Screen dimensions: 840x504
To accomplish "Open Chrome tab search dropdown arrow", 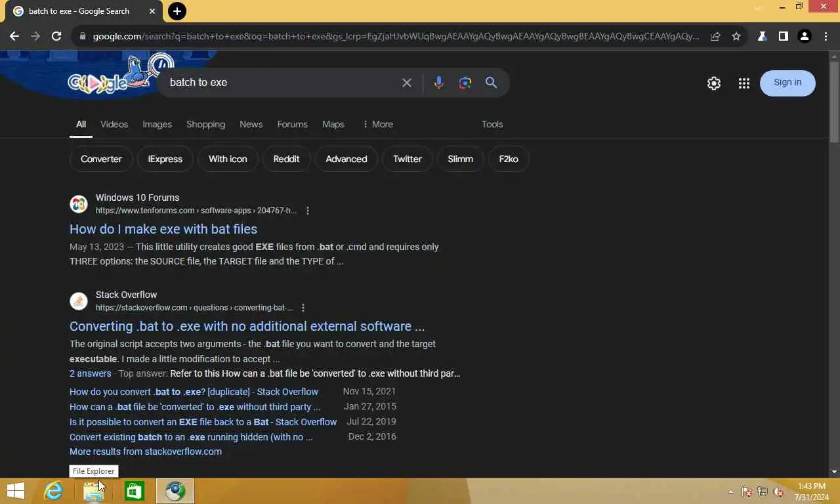I will pos(757,8).
